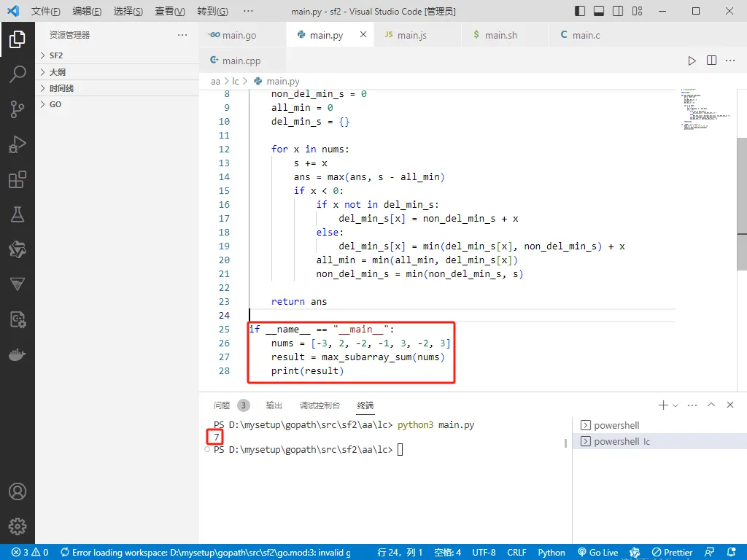The width and height of the screenshot is (747, 560).
Task: Click Error loading workspace status message
Action: click(205, 553)
